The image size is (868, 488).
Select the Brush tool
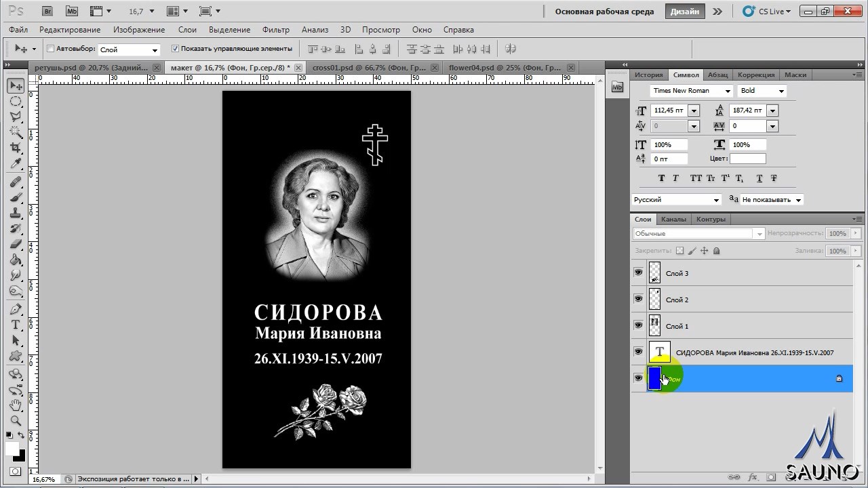point(16,198)
